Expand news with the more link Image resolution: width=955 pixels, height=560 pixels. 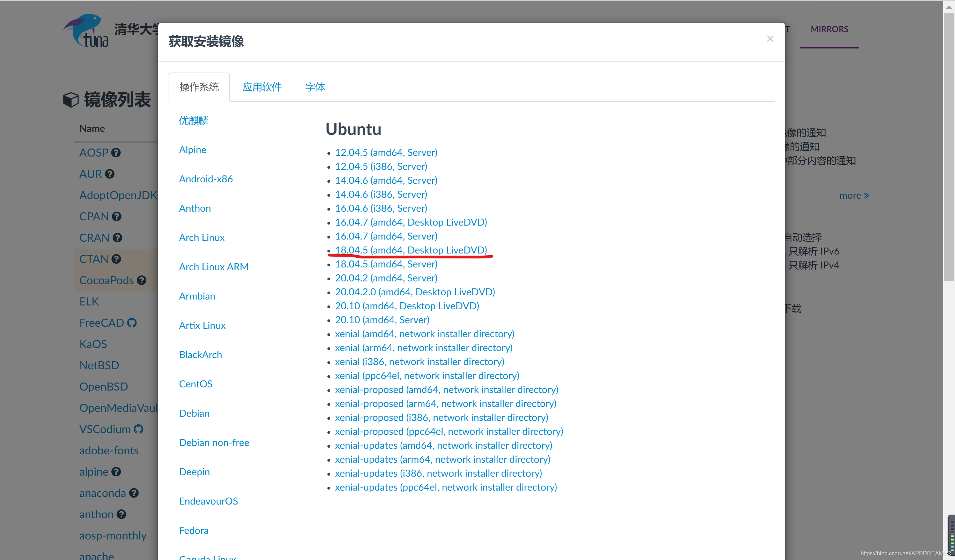[854, 195]
